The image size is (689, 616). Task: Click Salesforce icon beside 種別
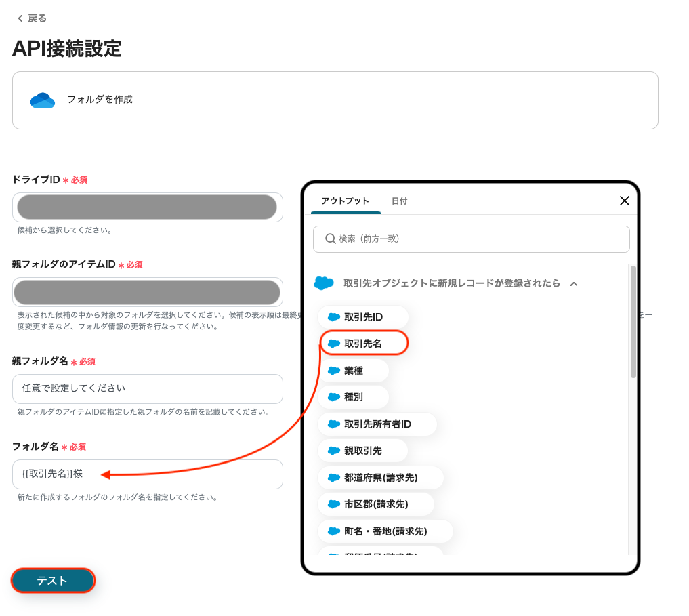(334, 397)
